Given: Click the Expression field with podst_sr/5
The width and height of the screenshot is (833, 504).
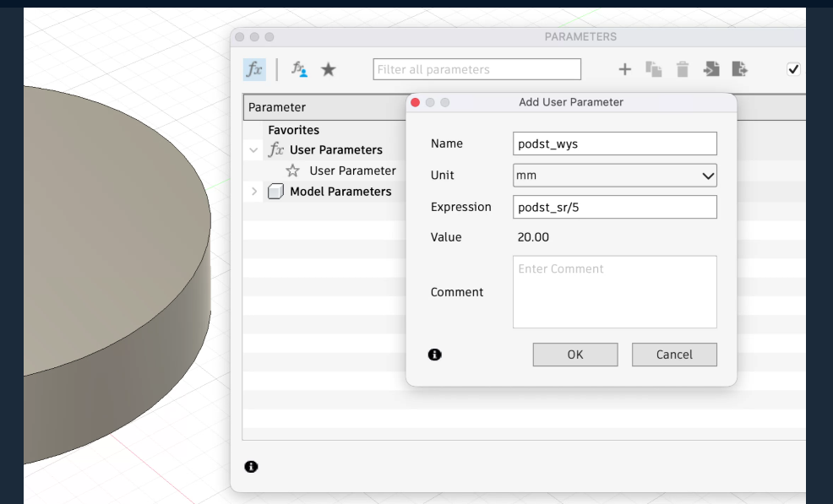Looking at the screenshot, I should tap(615, 207).
